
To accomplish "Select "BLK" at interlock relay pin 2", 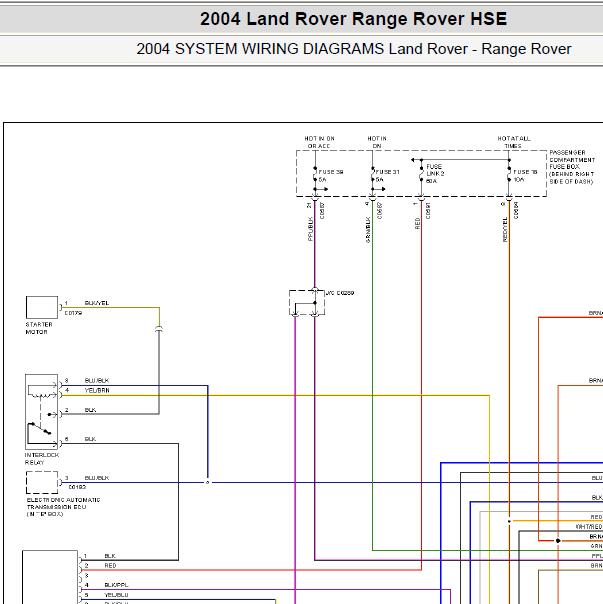I will coord(90,410).
